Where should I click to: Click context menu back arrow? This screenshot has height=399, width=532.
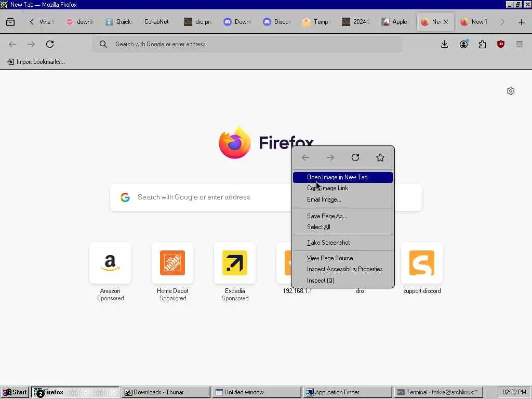click(x=305, y=157)
